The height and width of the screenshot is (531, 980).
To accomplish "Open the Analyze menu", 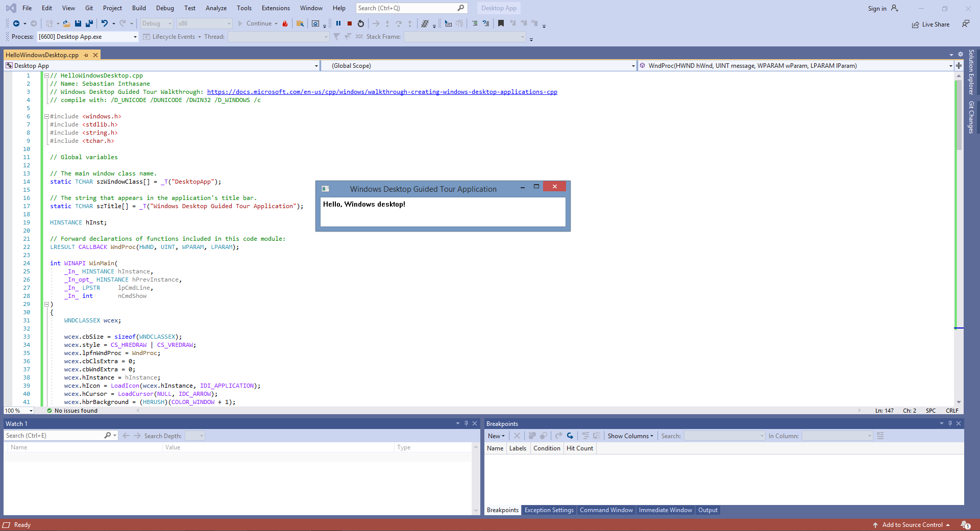I will (216, 8).
